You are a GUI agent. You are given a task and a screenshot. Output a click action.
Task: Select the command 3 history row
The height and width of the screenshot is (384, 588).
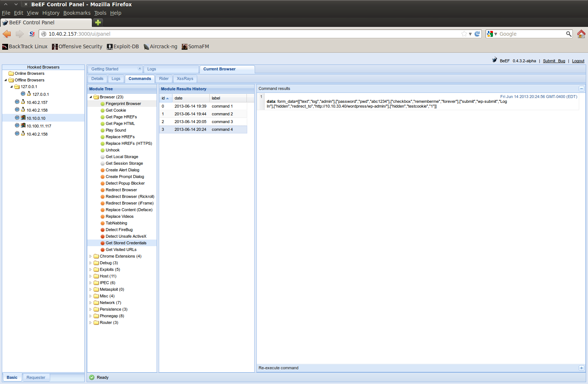point(203,122)
